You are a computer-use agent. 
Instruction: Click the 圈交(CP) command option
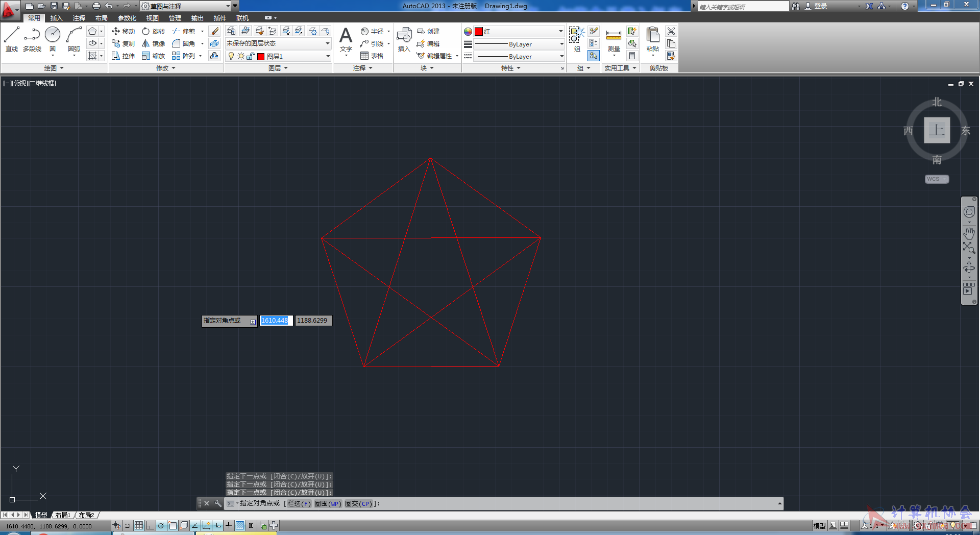point(359,503)
